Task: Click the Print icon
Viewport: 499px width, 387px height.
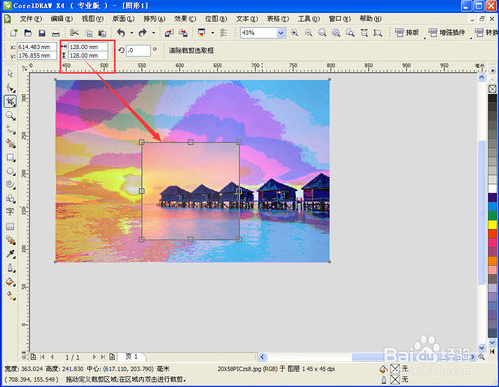Action: click(56, 33)
